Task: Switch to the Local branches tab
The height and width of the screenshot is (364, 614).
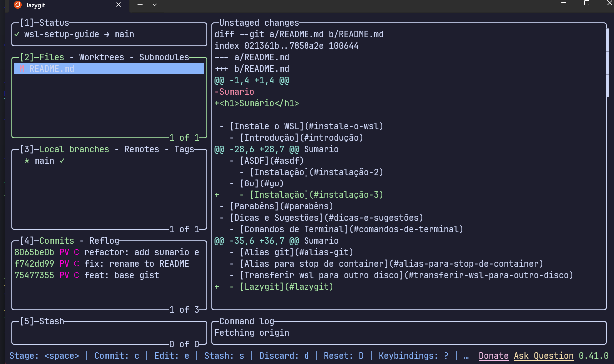Action: pyautogui.click(x=74, y=149)
